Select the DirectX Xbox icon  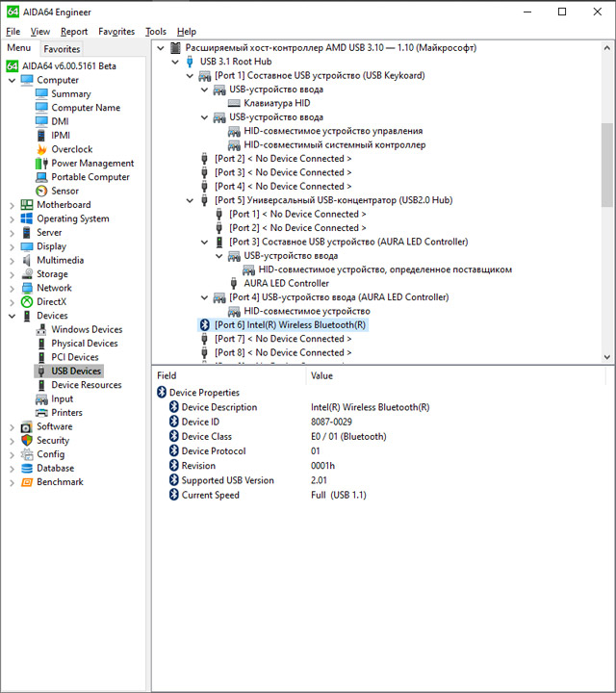coord(27,301)
